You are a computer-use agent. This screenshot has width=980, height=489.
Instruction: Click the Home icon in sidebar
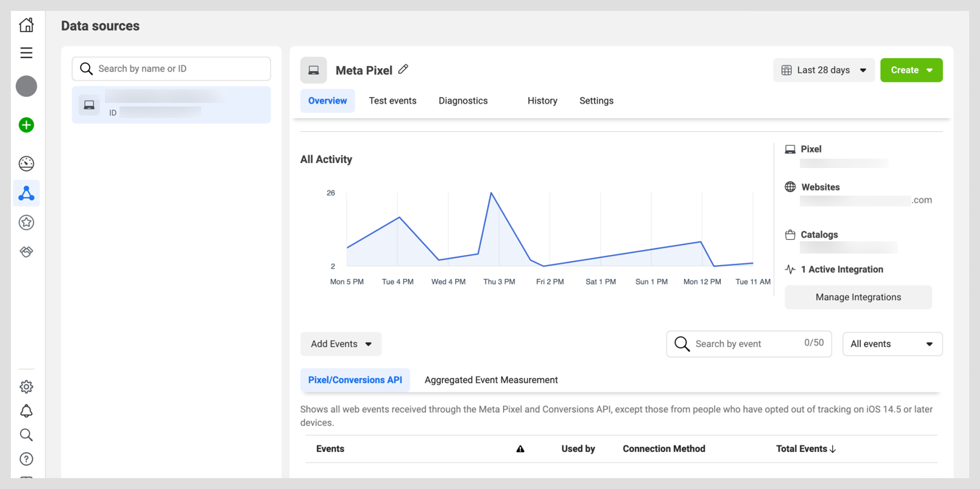pyautogui.click(x=26, y=25)
